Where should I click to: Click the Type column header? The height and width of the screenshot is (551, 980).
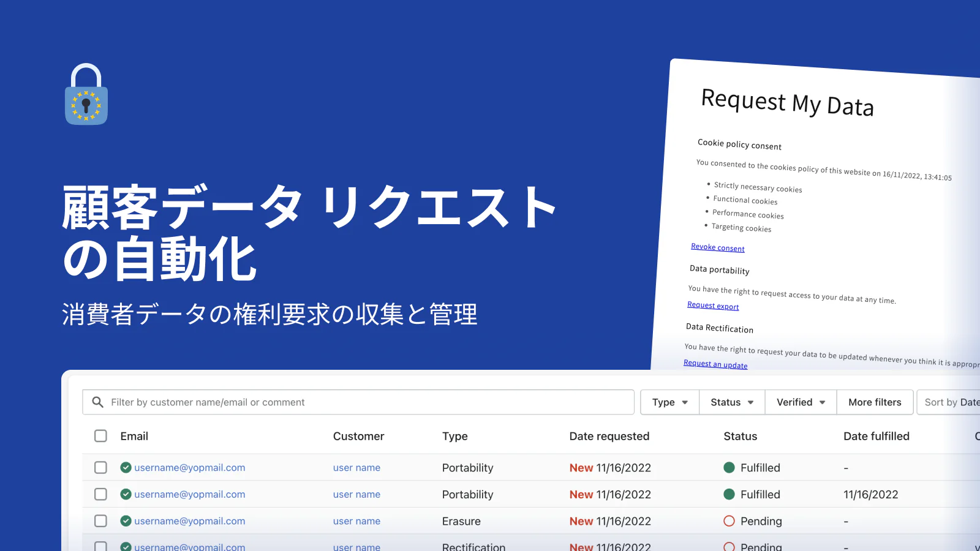(455, 436)
